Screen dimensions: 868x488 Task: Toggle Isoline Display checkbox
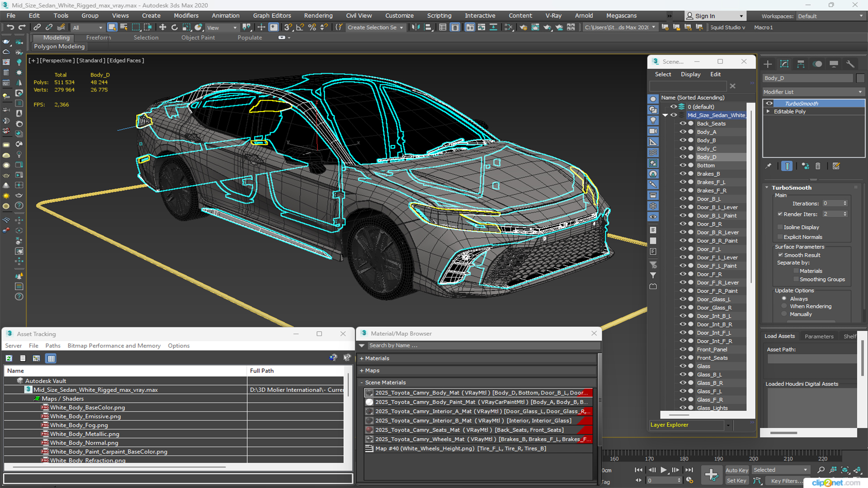(779, 227)
